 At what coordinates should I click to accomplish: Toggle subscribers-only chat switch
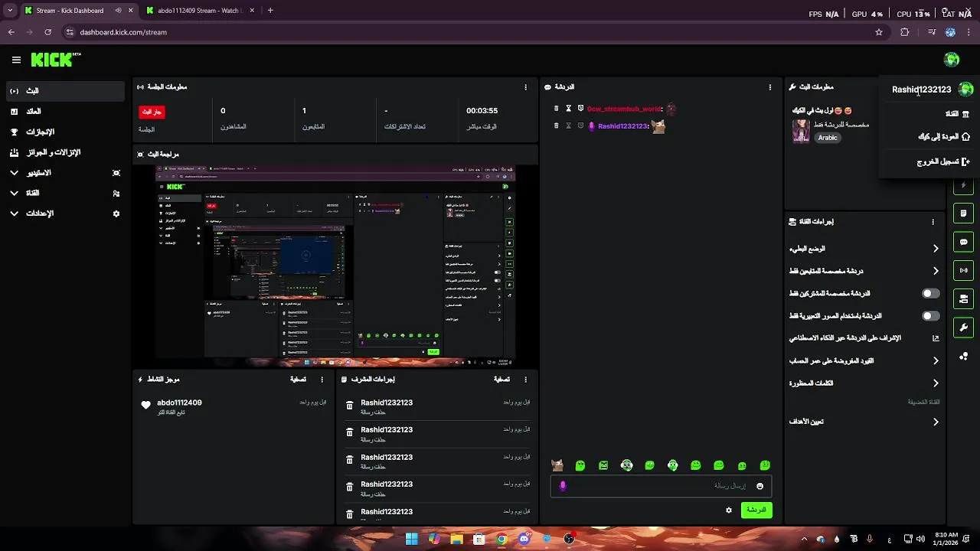tap(930, 293)
